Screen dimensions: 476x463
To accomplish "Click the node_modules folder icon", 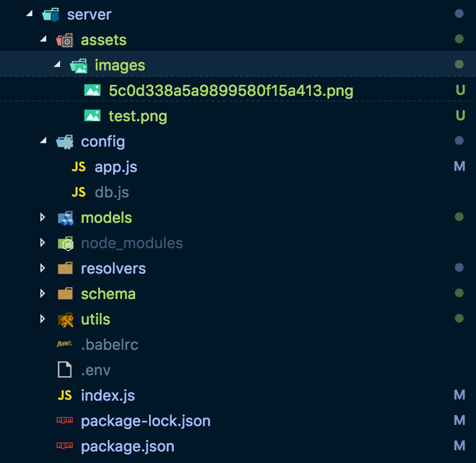I will coord(65,243).
